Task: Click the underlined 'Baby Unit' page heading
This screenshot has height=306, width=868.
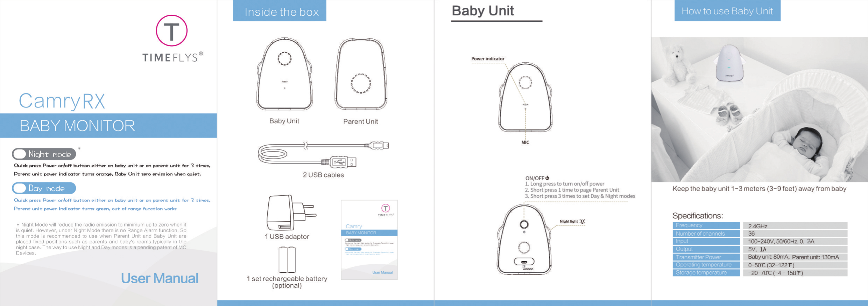Action: click(483, 11)
